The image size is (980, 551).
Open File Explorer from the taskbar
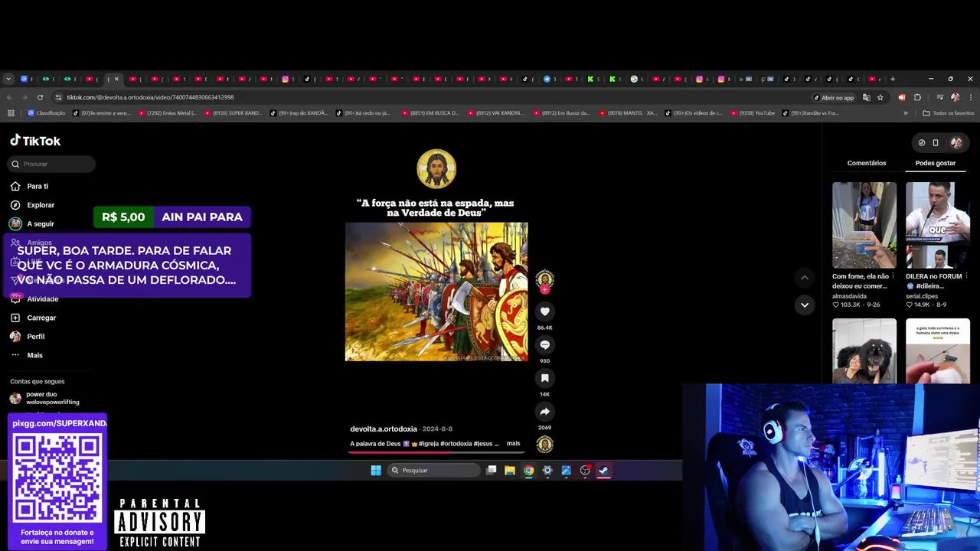[510, 471]
